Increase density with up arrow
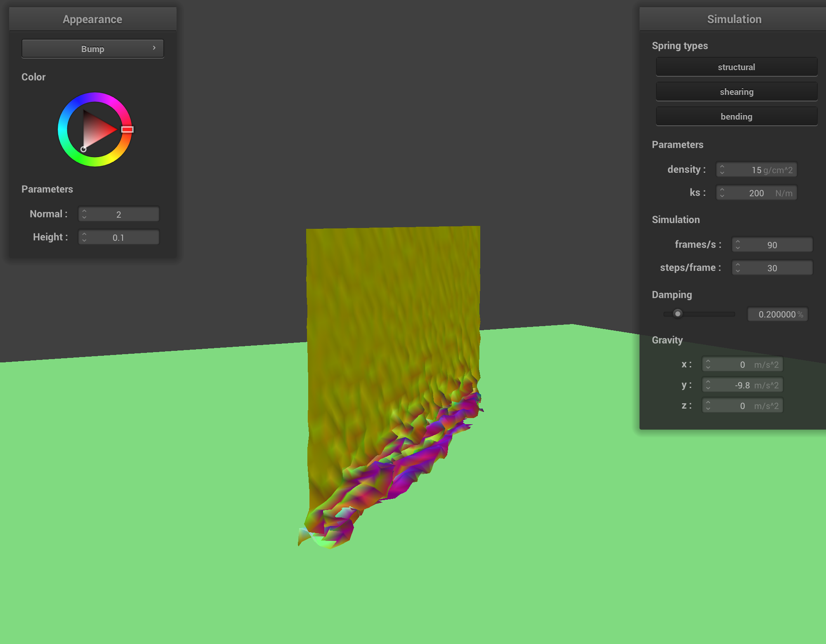 click(x=722, y=167)
